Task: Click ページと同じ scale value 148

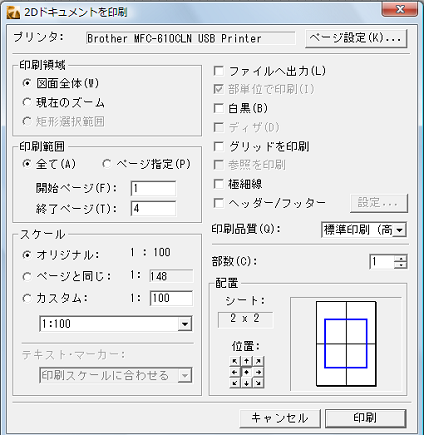Action: [171, 276]
